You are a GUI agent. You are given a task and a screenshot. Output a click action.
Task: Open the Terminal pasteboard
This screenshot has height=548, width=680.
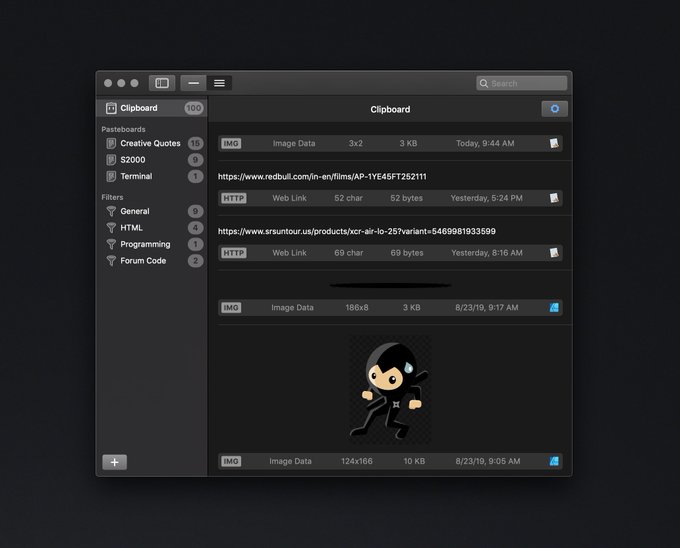tap(152, 176)
